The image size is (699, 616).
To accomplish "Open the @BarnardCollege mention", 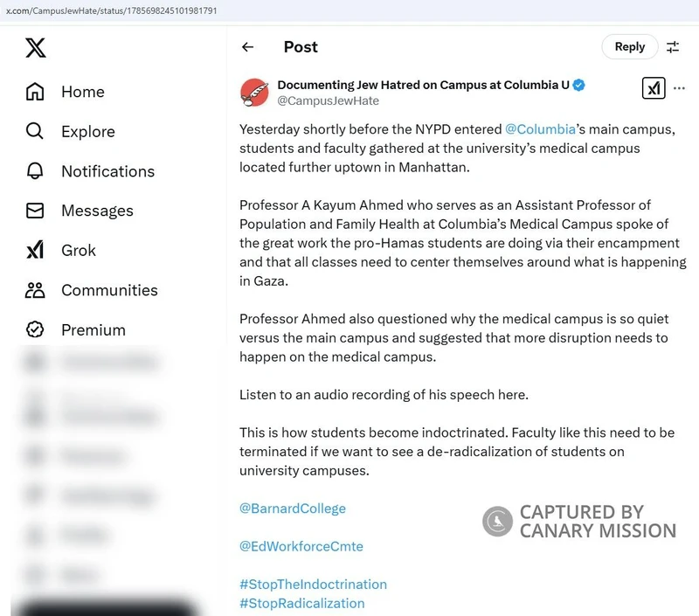I will click(293, 509).
